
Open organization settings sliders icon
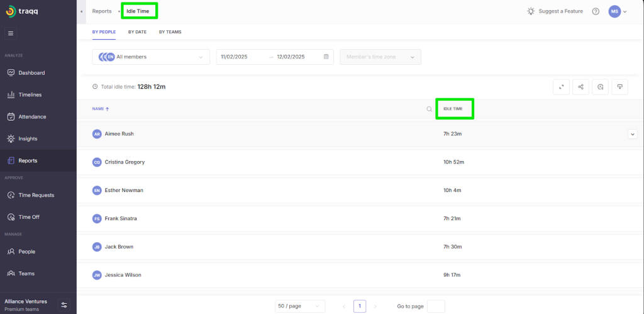click(64, 305)
